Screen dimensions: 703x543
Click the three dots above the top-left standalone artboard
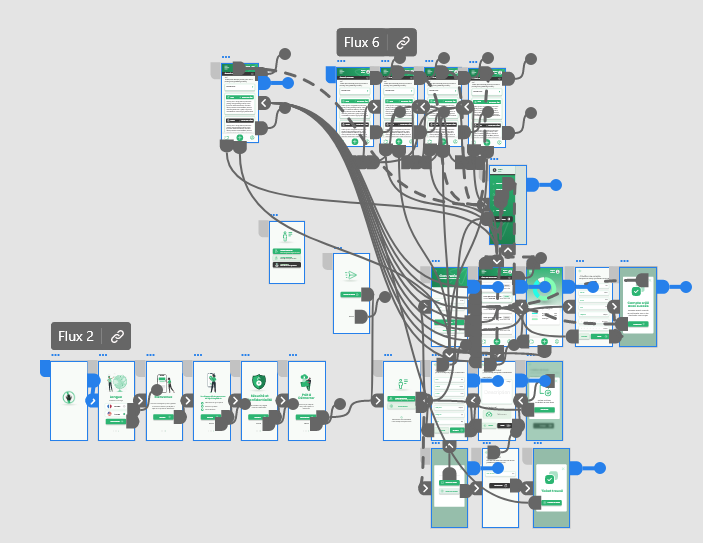pyautogui.click(x=226, y=57)
